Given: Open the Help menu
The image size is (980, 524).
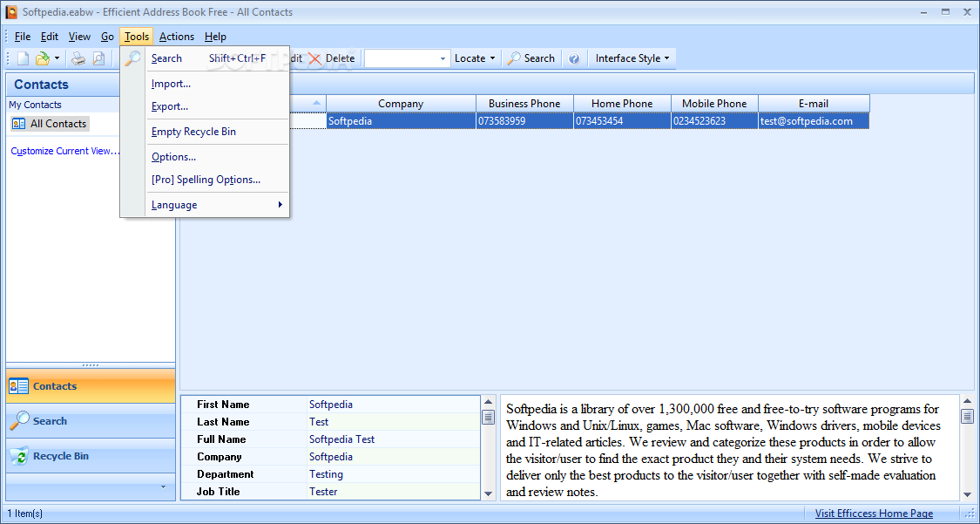Looking at the screenshot, I should (215, 37).
